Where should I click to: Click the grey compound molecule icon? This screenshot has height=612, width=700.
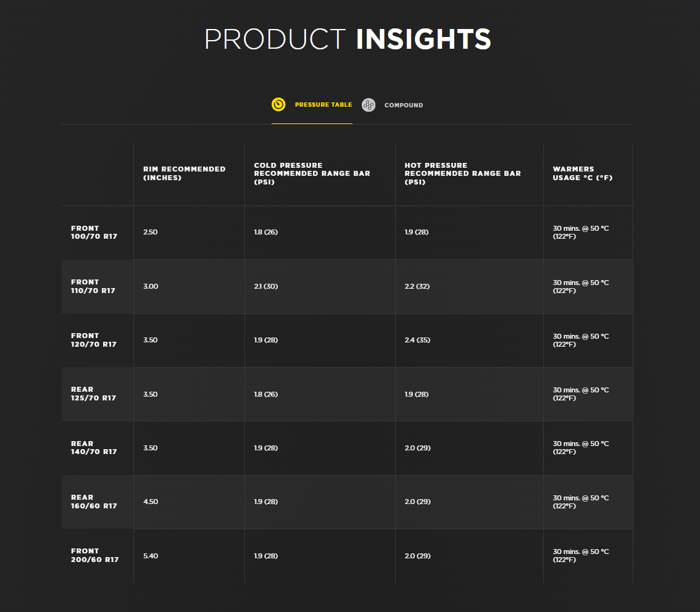click(369, 105)
